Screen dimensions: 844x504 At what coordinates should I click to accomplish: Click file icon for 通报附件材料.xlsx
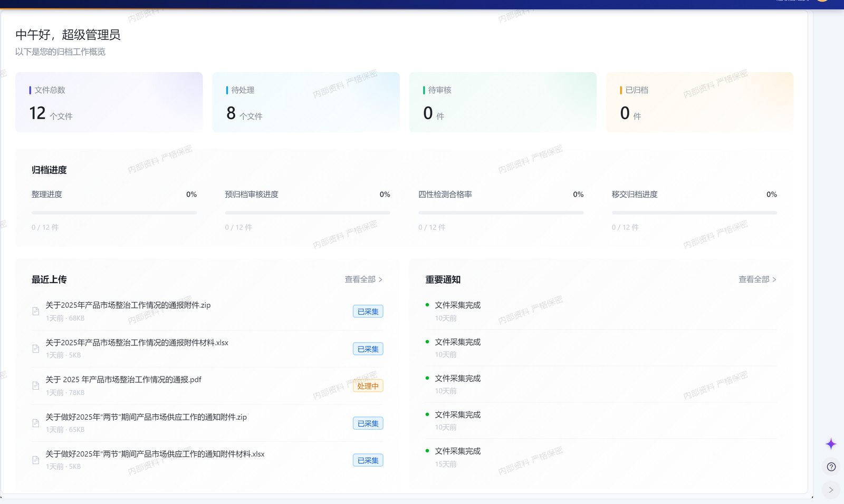[36, 348]
